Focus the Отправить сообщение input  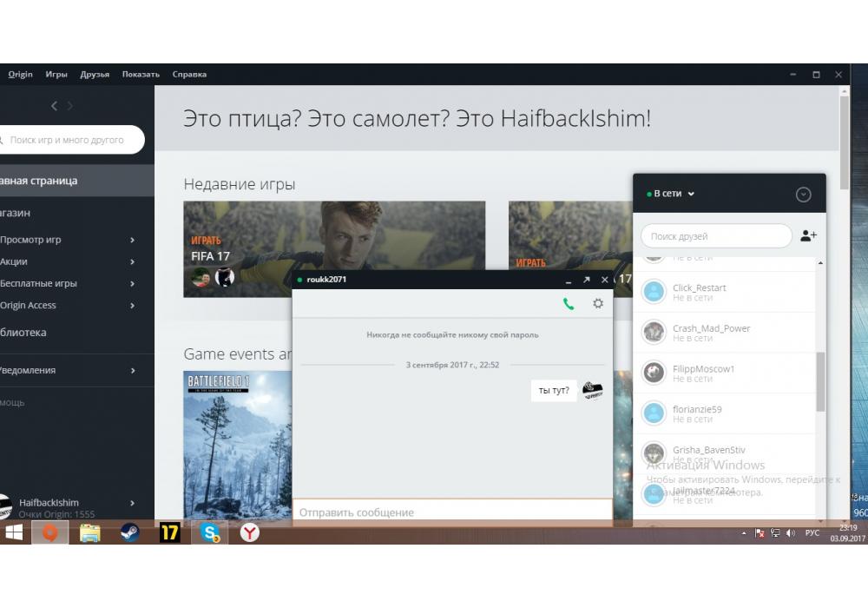tap(452, 512)
